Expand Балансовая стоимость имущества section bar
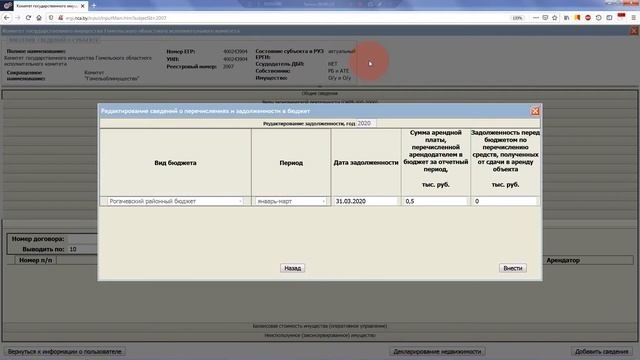 coord(320,326)
